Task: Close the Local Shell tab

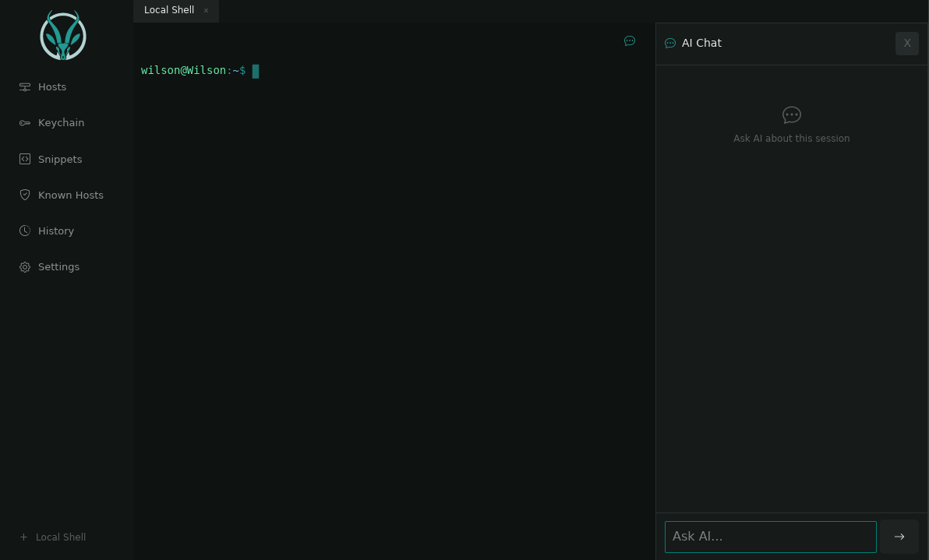Action: point(206,10)
